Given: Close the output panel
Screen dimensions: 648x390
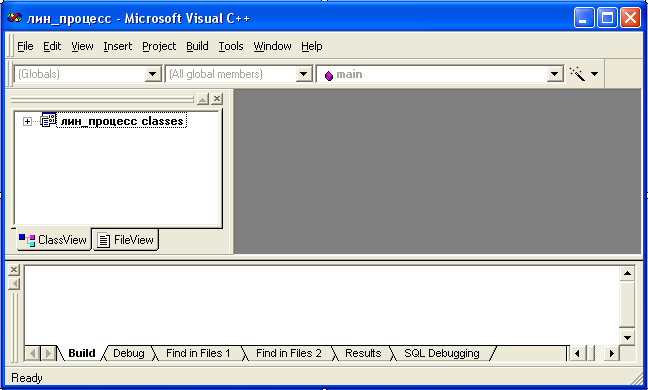Looking at the screenshot, I should [x=14, y=270].
